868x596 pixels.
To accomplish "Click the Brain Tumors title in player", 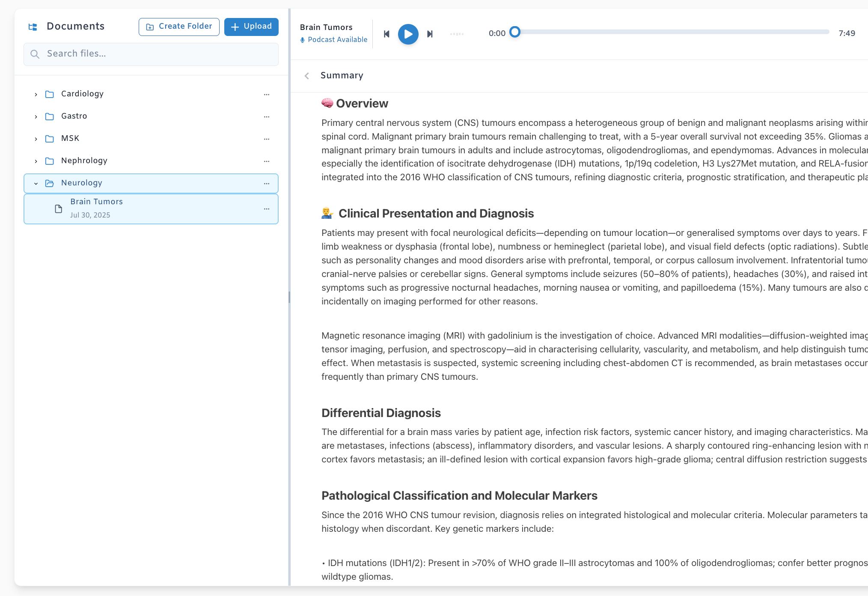I will 326,27.
